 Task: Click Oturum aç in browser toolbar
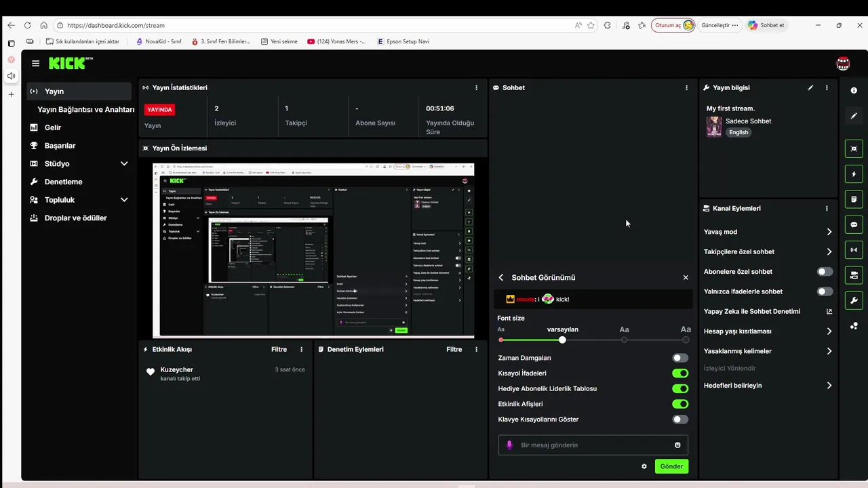point(674,25)
